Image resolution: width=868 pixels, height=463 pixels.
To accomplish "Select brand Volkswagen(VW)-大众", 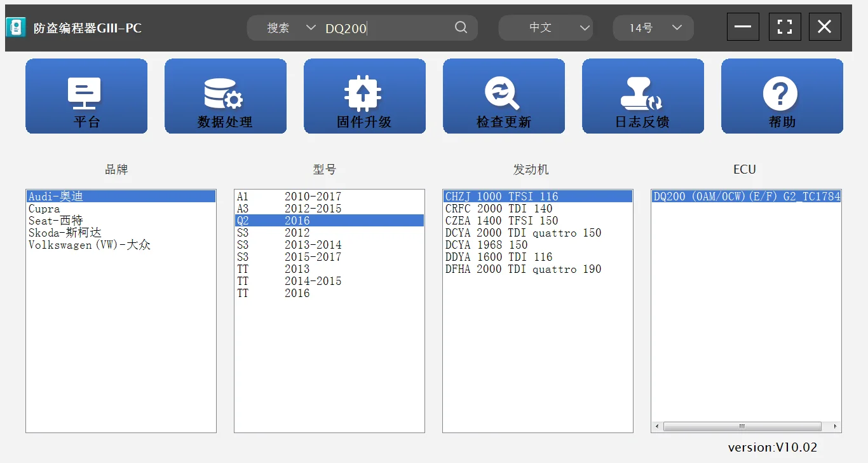I will pyautogui.click(x=121, y=245).
